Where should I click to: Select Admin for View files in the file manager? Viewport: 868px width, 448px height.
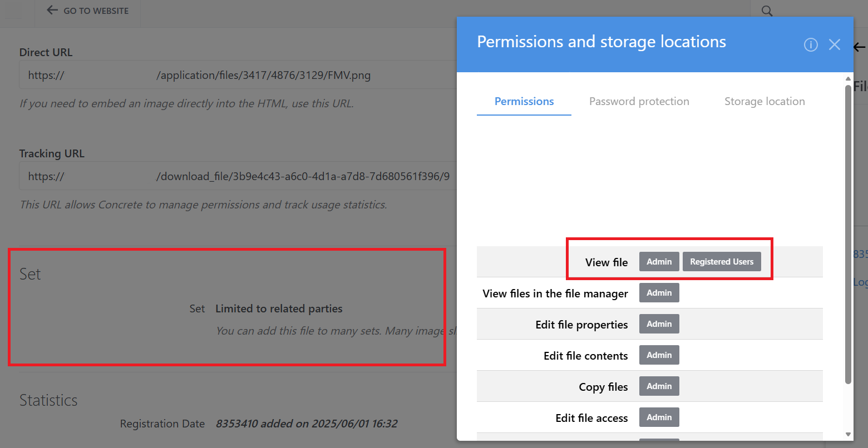pos(659,293)
